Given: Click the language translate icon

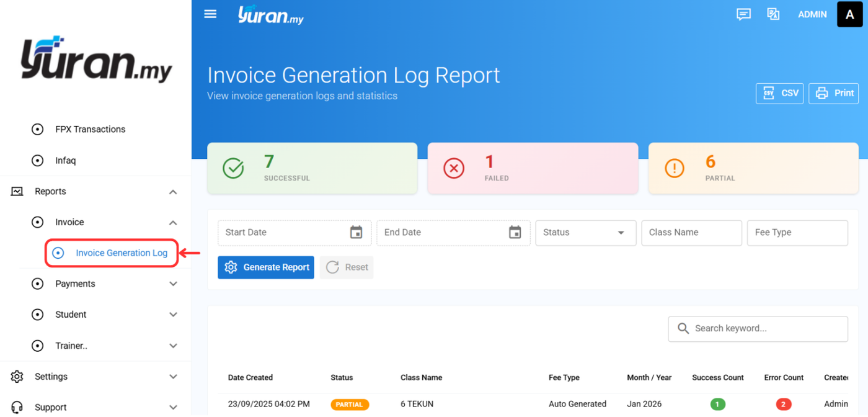Looking at the screenshot, I should (773, 14).
